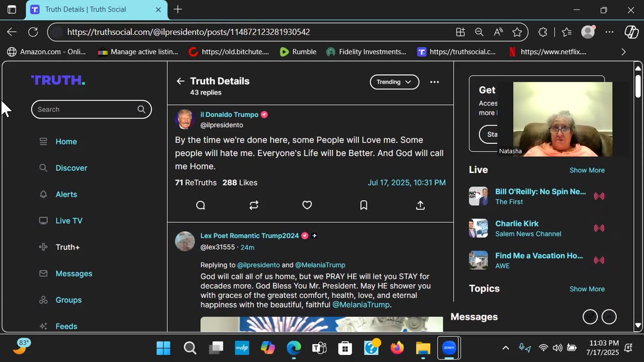Click the share upload icon
644x362 pixels.
pyautogui.click(x=420, y=205)
